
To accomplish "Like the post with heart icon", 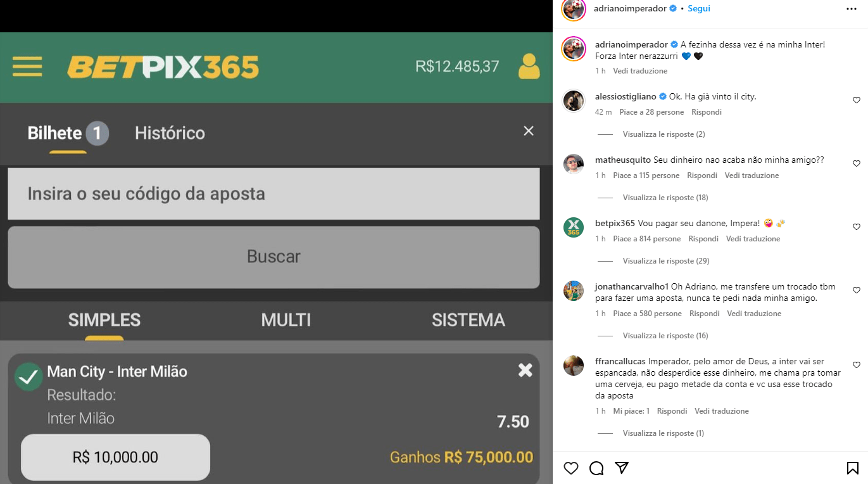I will tap(571, 468).
